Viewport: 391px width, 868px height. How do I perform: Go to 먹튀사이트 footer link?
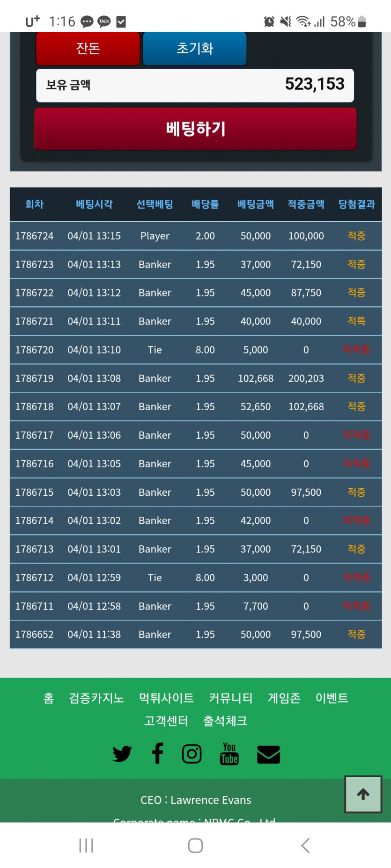point(167,698)
